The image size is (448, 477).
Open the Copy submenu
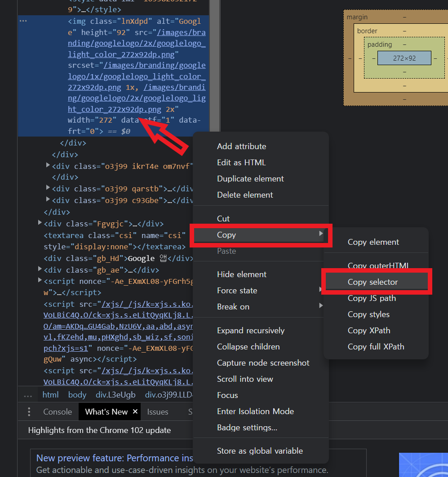coord(261,235)
